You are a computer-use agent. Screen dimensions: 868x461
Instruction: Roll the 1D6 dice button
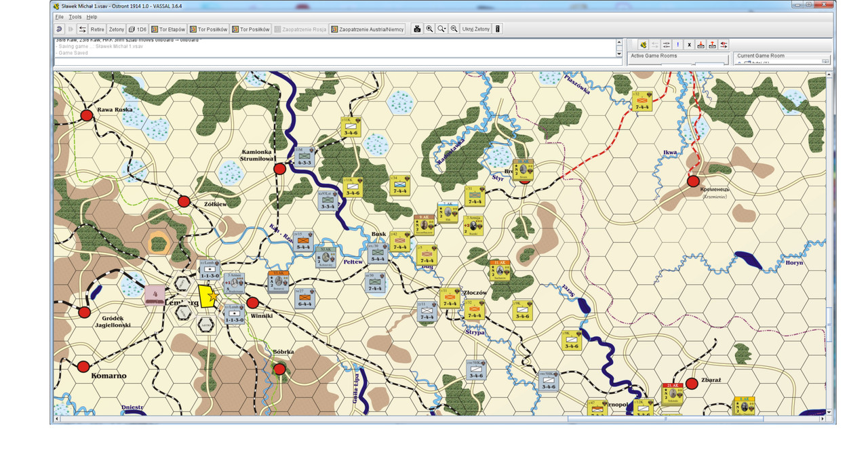pyautogui.click(x=138, y=29)
